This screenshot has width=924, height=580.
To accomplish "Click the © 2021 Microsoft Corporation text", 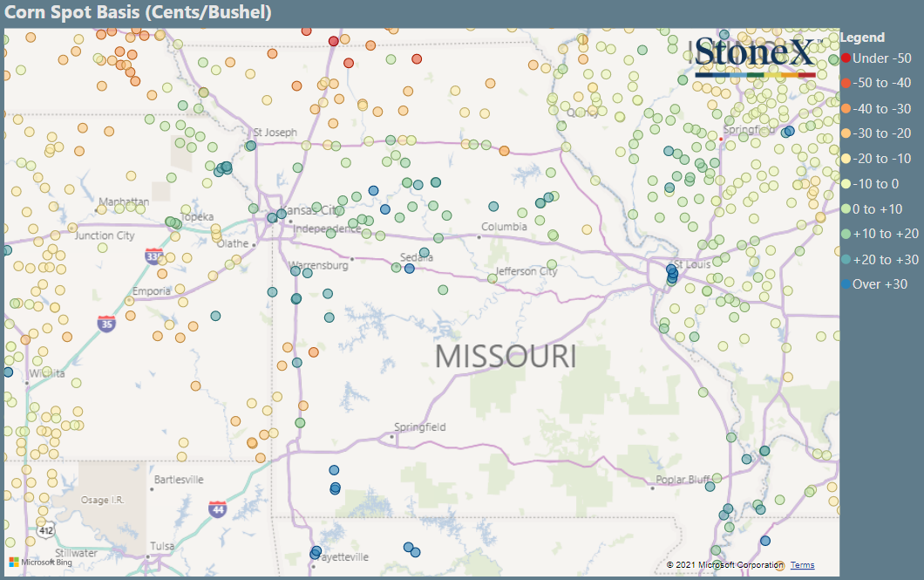I will click(725, 564).
